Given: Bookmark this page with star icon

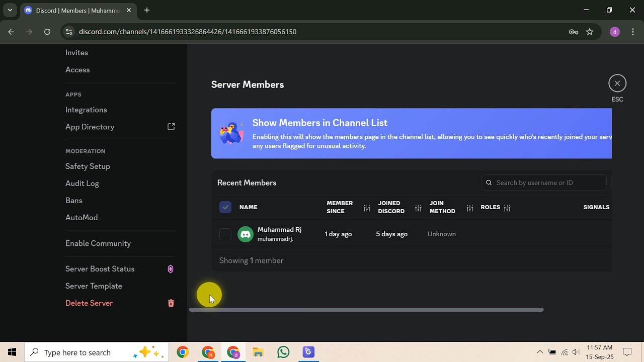Looking at the screenshot, I should click(590, 32).
